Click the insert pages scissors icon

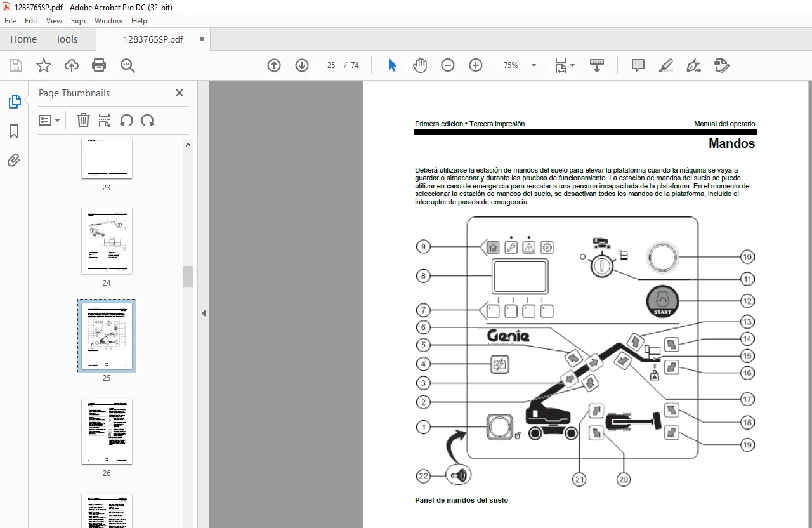pyautogui.click(x=105, y=120)
